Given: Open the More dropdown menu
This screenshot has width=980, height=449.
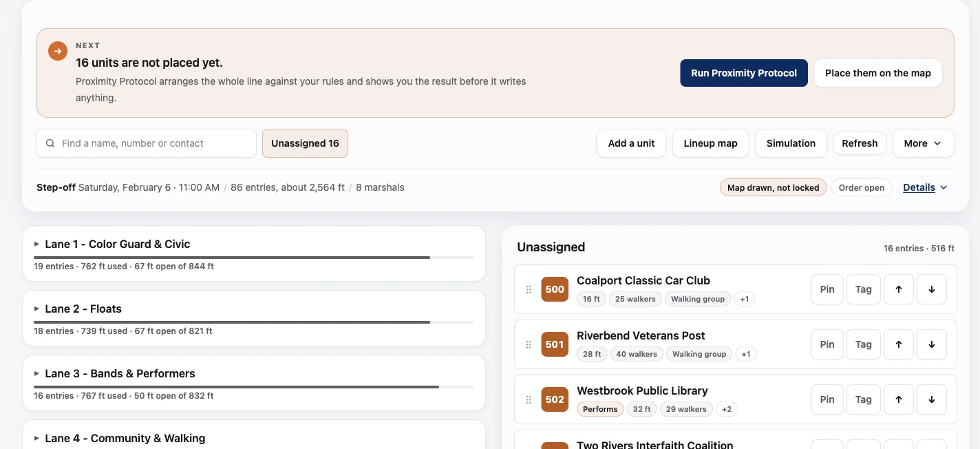Looking at the screenshot, I should pos(923,143).
